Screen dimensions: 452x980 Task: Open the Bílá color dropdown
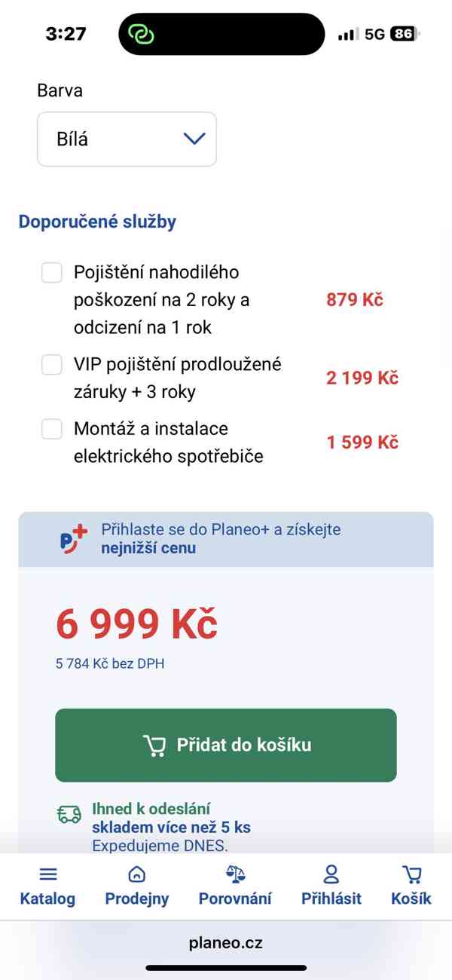pyautogui.click(x=126, y=139)
